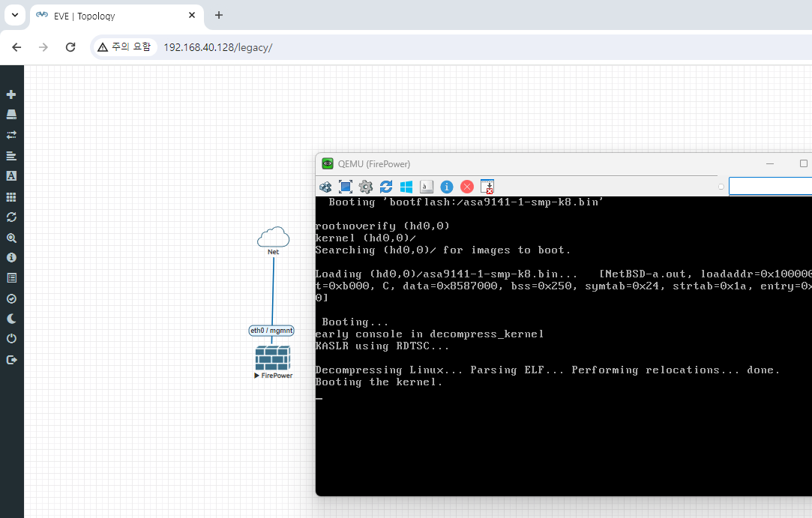Log out using the sidebar exit icon
The width and height of the screenshot is (812, 518).
pos(11,360)
